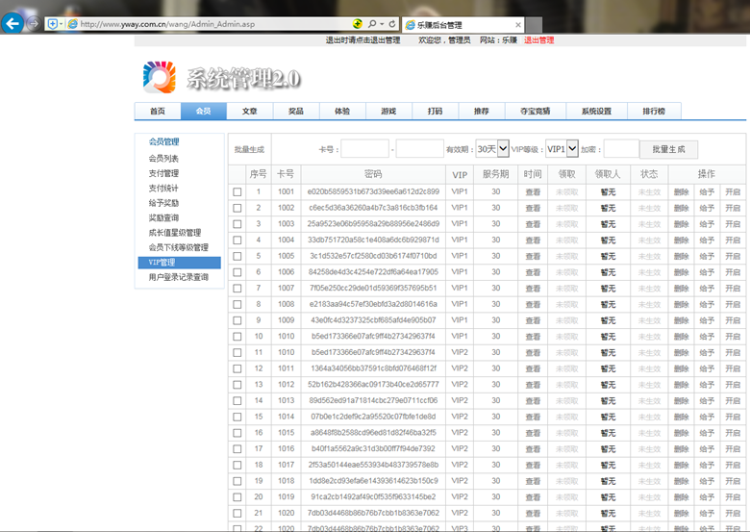
Task: Select the highlighted VIP管理 sidebar item
Action: 179,262
